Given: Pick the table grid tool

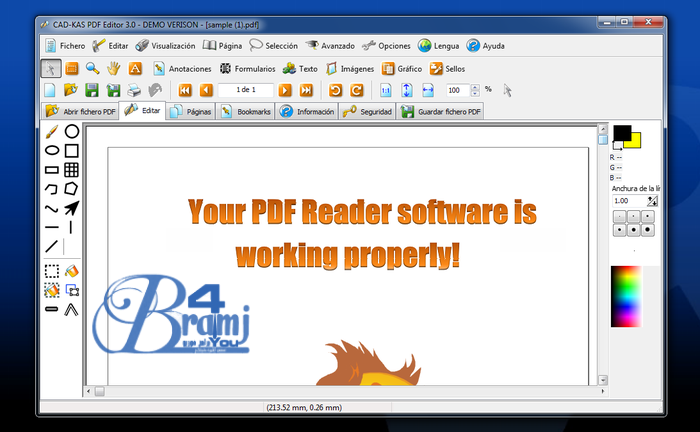Looking at the screenshot, I should pos(71,170).
